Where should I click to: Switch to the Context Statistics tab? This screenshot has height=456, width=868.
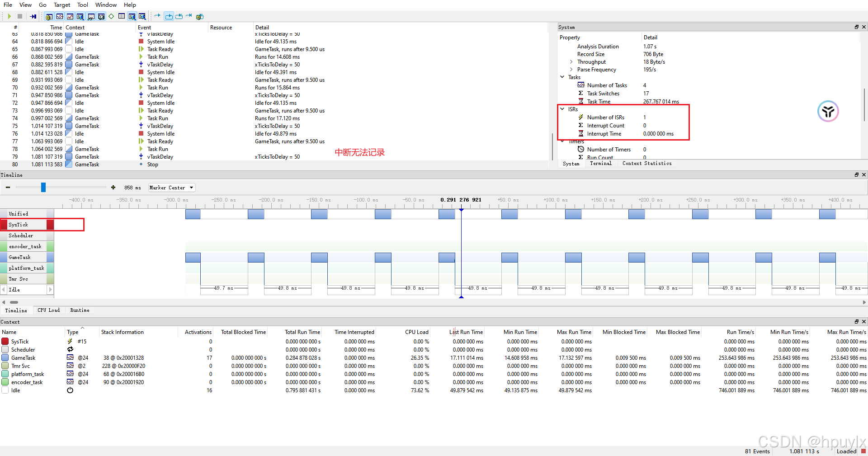click(646, 164)
